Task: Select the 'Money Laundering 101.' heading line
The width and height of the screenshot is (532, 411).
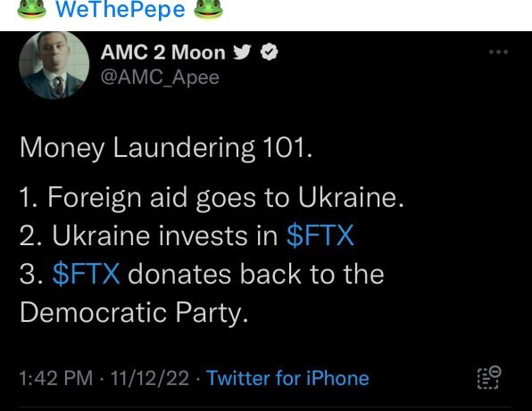Action: (x=166, y=148)
